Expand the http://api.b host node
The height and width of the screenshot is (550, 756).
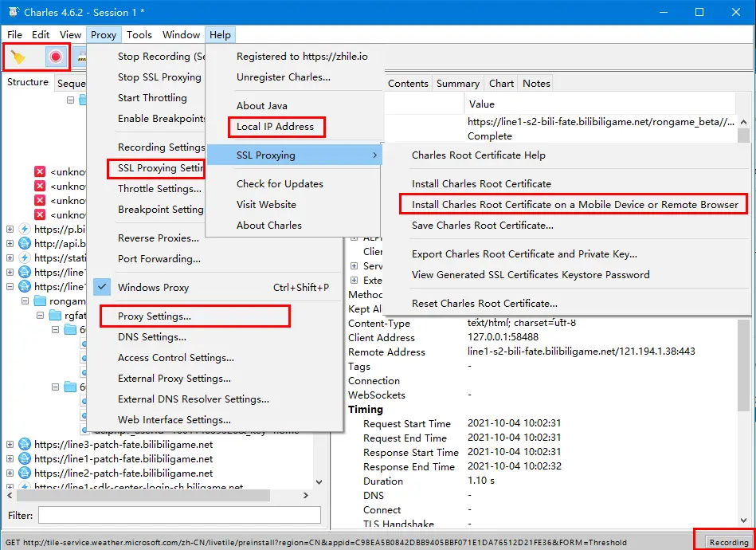click(10, 244)
